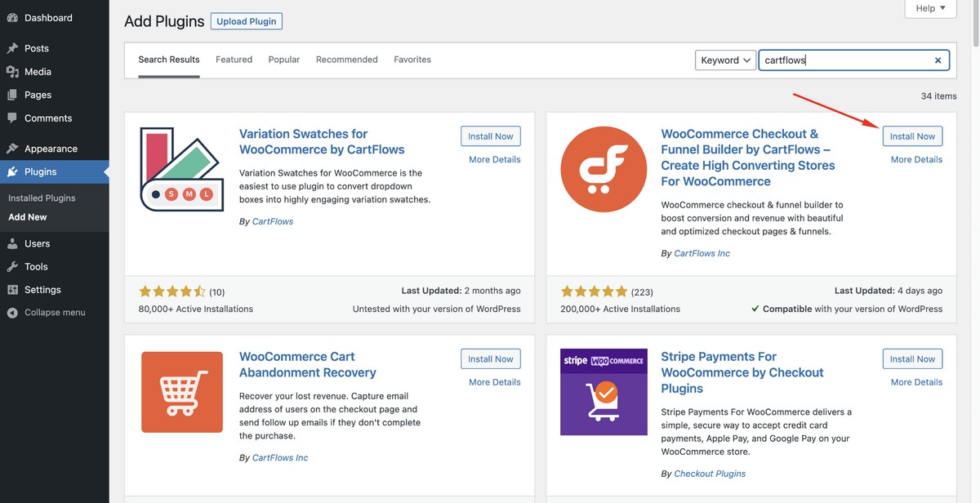Open the Dashboard icon in sidebar

pyautogui.click(x=12, y=17)
